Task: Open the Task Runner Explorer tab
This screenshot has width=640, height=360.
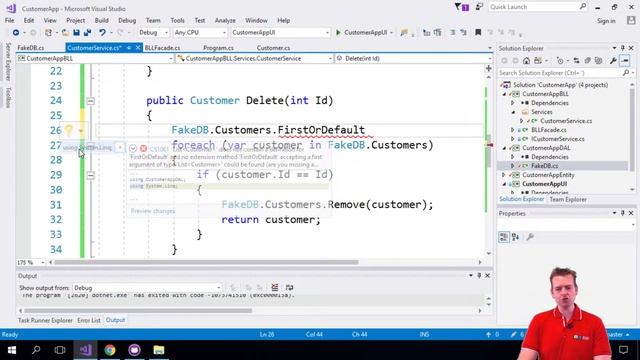Action: point(45,320)
